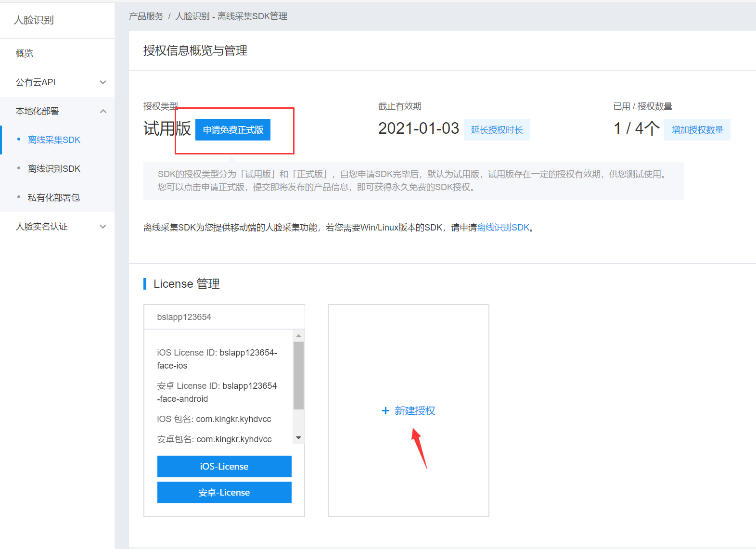Select 人脸实名认证 in the sidebar

point(42,227)
